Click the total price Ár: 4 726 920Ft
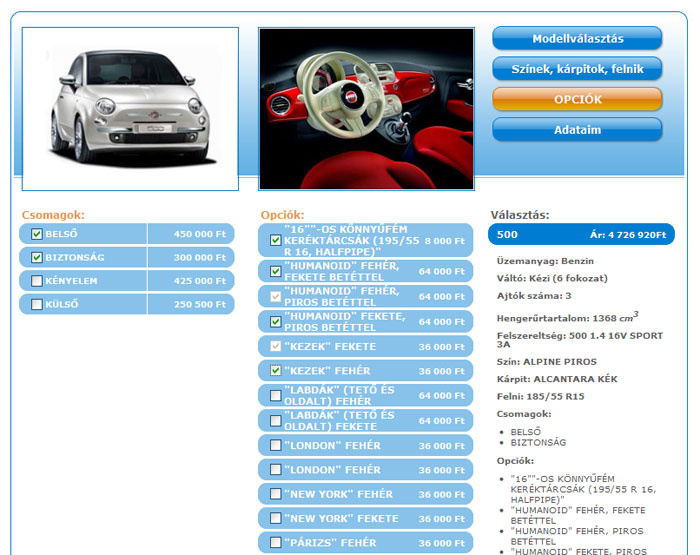700x555 pixels. (628, 235)
